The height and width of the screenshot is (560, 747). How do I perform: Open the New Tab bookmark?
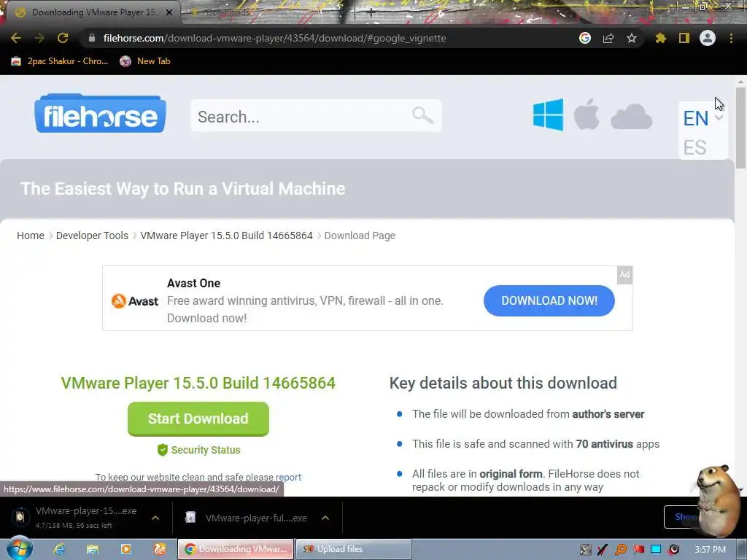[x=145, y=61]
